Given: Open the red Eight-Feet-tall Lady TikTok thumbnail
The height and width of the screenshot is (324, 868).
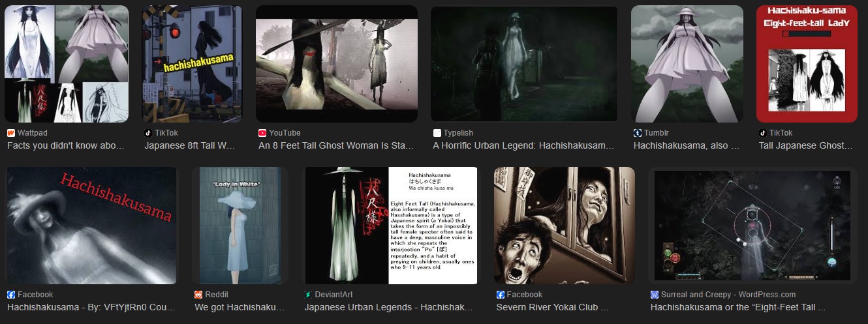Looking at the screenshot, I should point(807,64).
